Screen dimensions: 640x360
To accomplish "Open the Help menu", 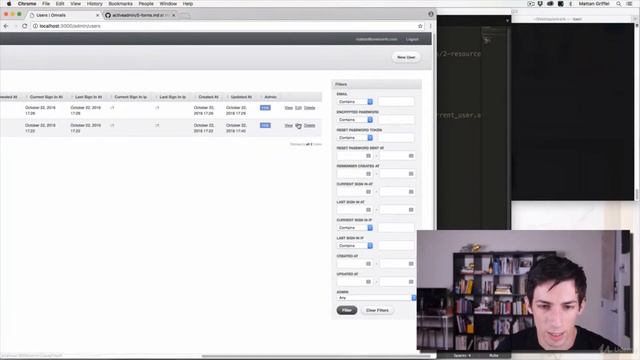I will (x=188, y=4).
